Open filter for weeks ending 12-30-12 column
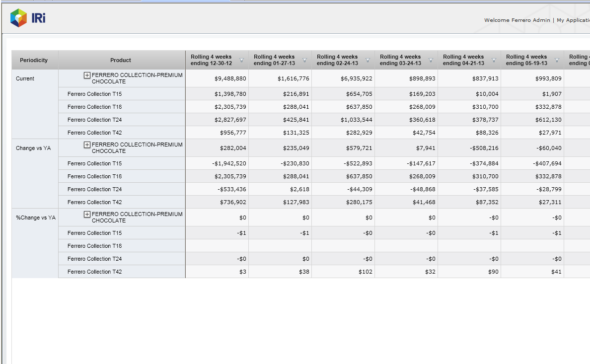Image resolution: width=590 pixels, height=364 pixels. pyautogui.click(x=242, y=60)
